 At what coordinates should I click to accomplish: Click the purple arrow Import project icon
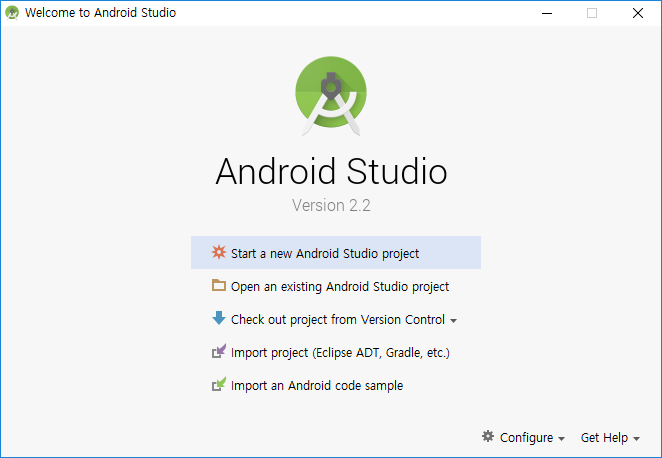[x=219, y=351]
